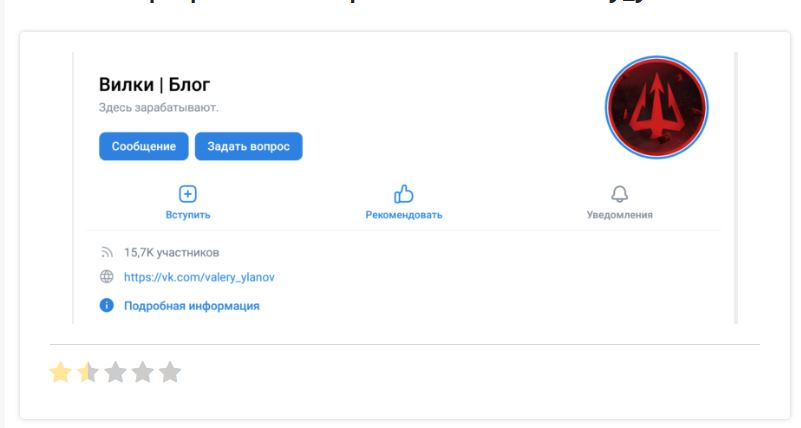Image resolution: width=801 pixels, height=428 pixels.
Task: Click the followers feed icon
Action: 106,252
